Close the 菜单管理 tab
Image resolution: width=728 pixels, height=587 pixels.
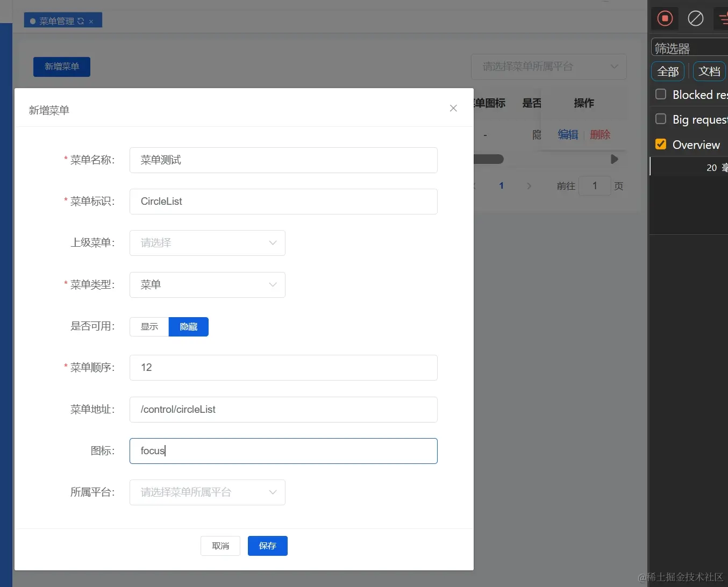pos(91,22)
